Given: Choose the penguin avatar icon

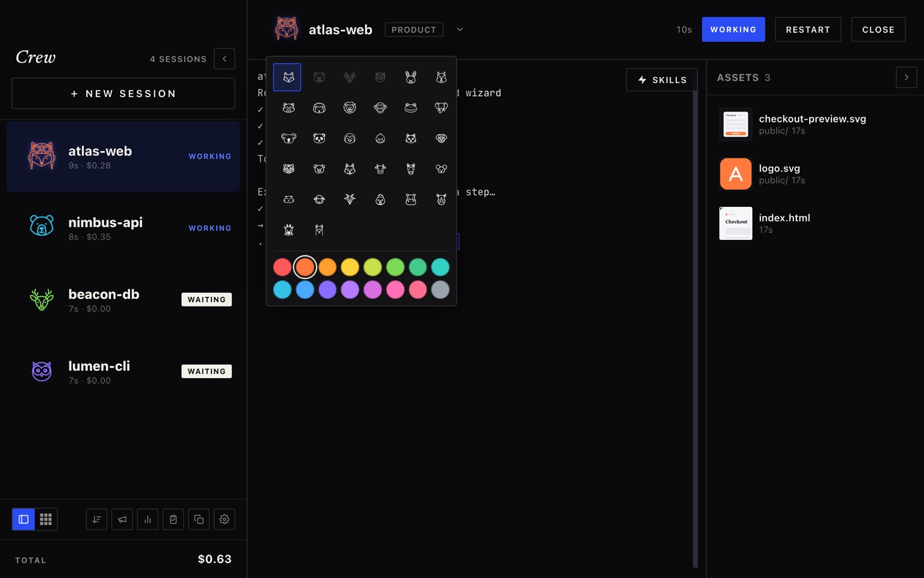Looking at the screenshot, I should (349, 139).
